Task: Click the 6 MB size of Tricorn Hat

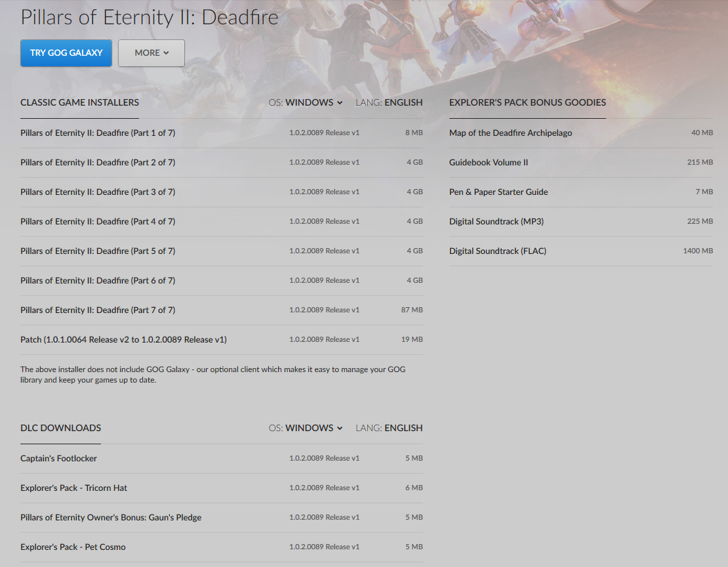Action: (414, 488)
